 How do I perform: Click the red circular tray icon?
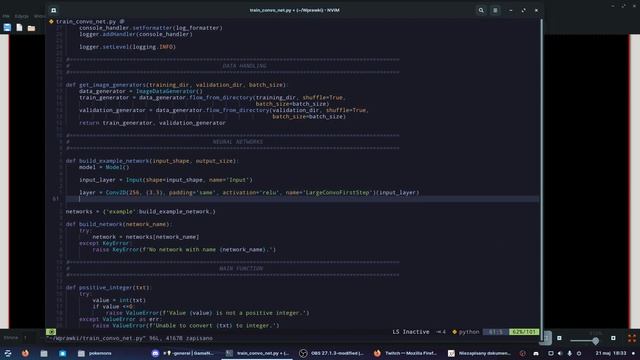point(523,353)
